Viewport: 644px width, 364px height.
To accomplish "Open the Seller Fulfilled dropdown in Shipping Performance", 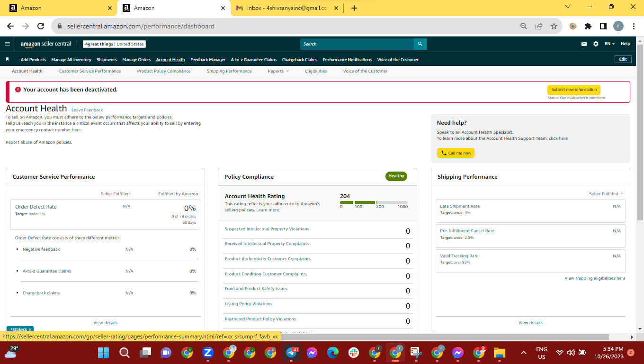I will (606, 194).
